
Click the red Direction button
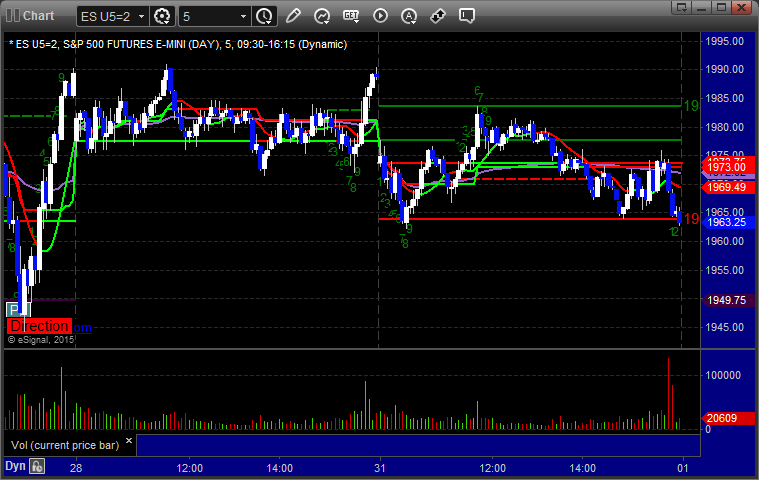(39, 326)
